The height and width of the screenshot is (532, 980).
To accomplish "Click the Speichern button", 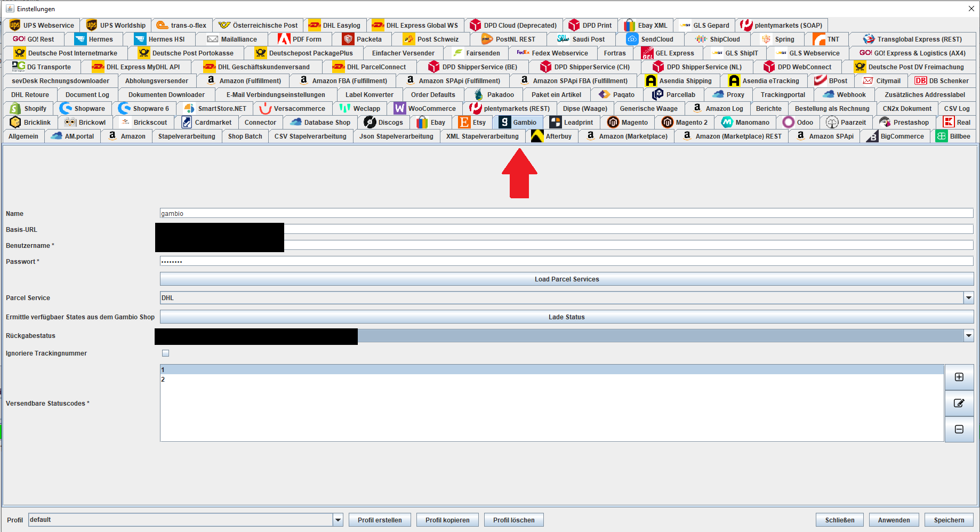I will [x=949, y=520].
